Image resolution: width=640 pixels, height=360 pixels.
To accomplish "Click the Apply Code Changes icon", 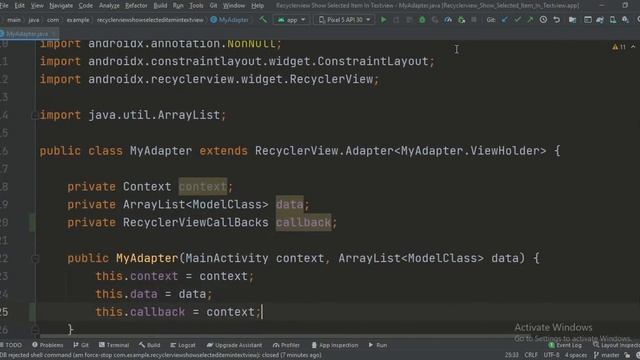I will 409,20.
